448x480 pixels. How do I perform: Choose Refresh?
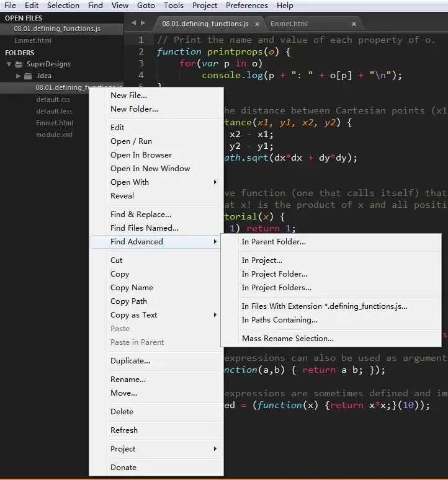click(156, 430)
